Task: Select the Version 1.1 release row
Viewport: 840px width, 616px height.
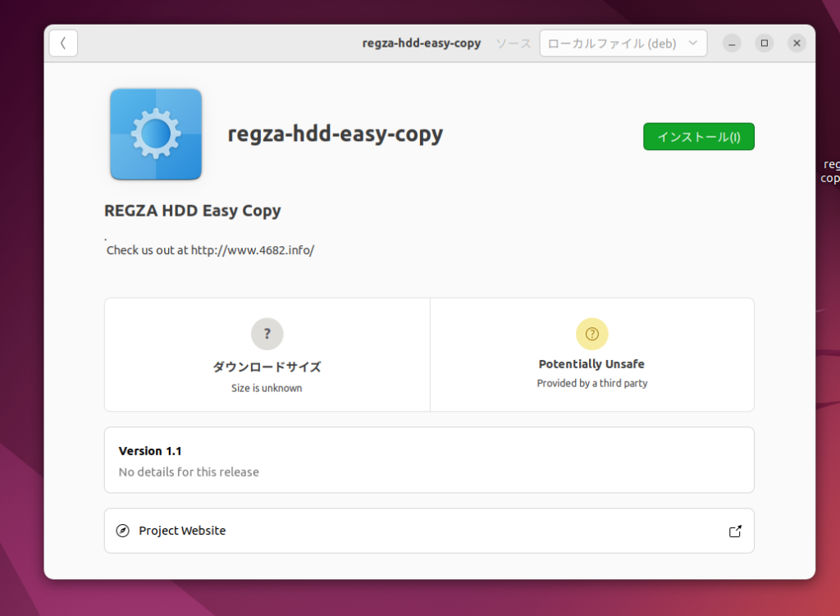Action: point(428,459)
